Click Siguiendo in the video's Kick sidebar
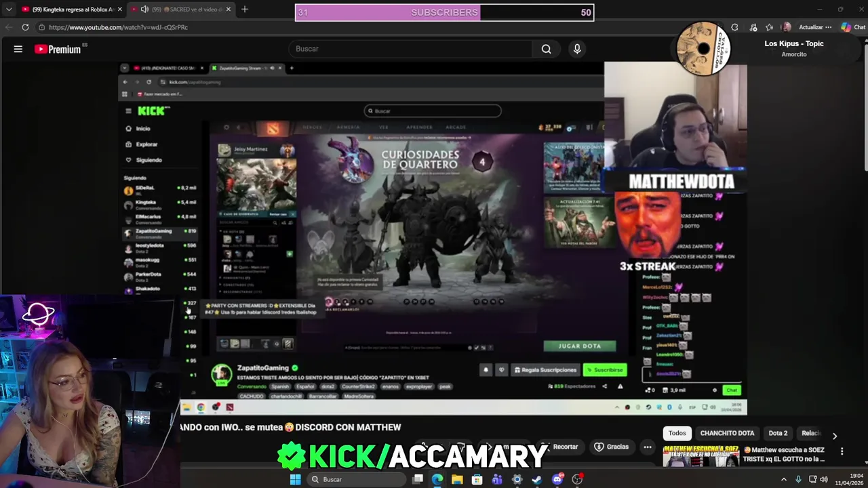Viewport: 868px width, 488px height. [x=144, y=160]
